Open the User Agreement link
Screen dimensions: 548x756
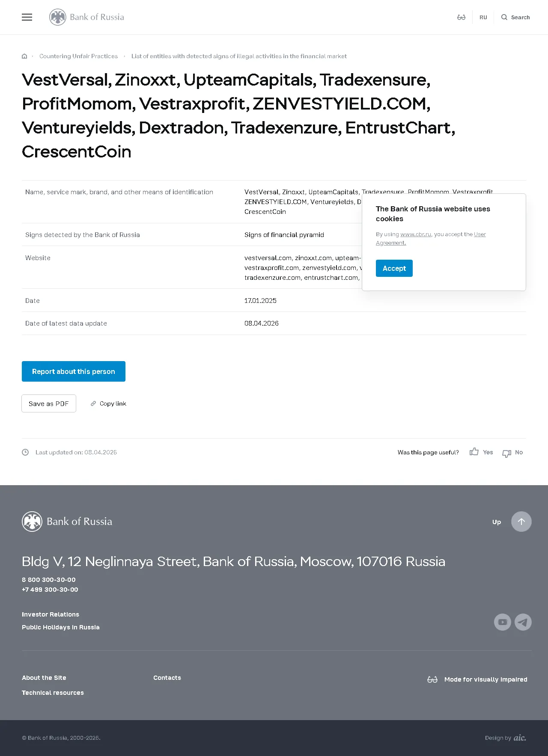[x=431, y=238]
